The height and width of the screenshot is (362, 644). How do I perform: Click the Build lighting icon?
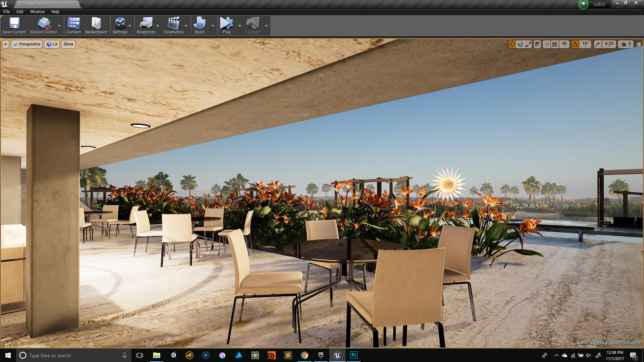click(200, 25)
